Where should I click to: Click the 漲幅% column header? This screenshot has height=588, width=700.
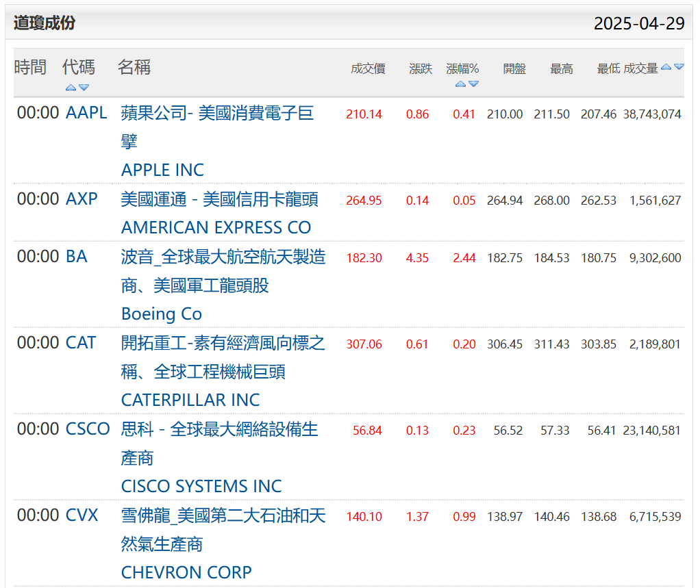coord(462,68)
